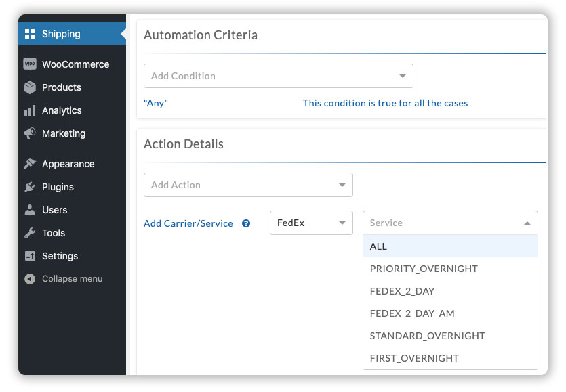Click the Analytics bar chart icon
Image resolution: width=566 pixels, height=392 pixels.
click(30, 110)
